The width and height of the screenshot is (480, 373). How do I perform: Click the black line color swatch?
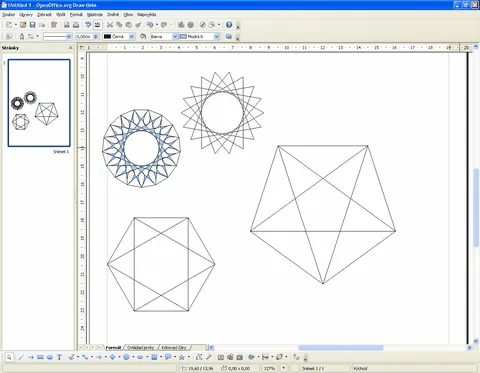coord(107,36)
